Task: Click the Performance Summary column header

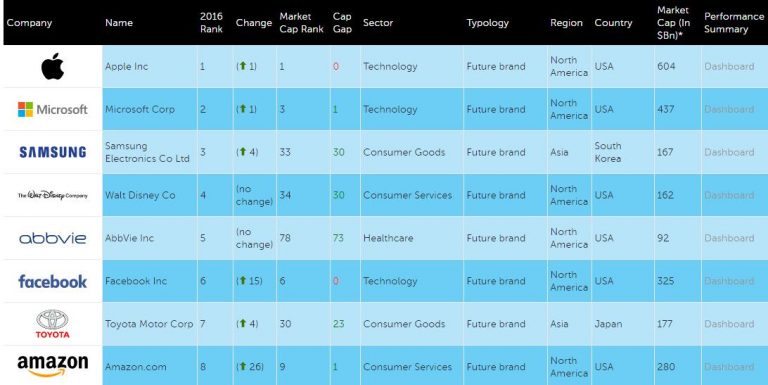Action: tap(734, 23)
